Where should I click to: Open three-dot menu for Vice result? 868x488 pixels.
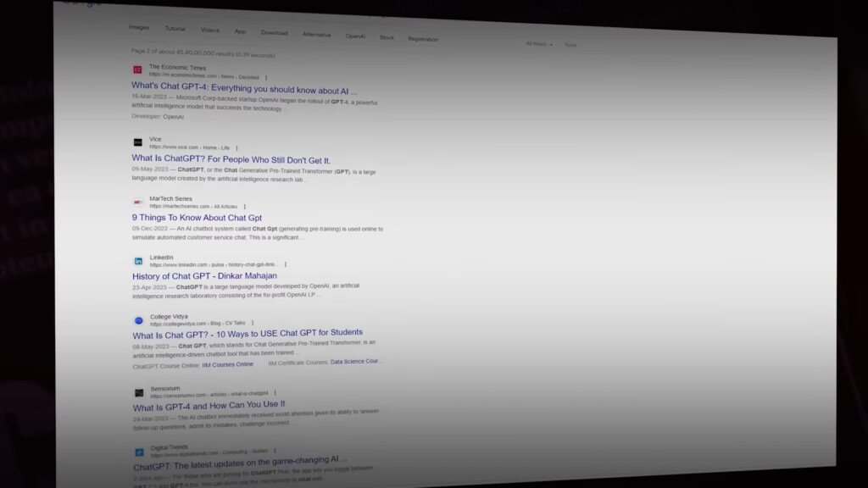tap(236, 147)
